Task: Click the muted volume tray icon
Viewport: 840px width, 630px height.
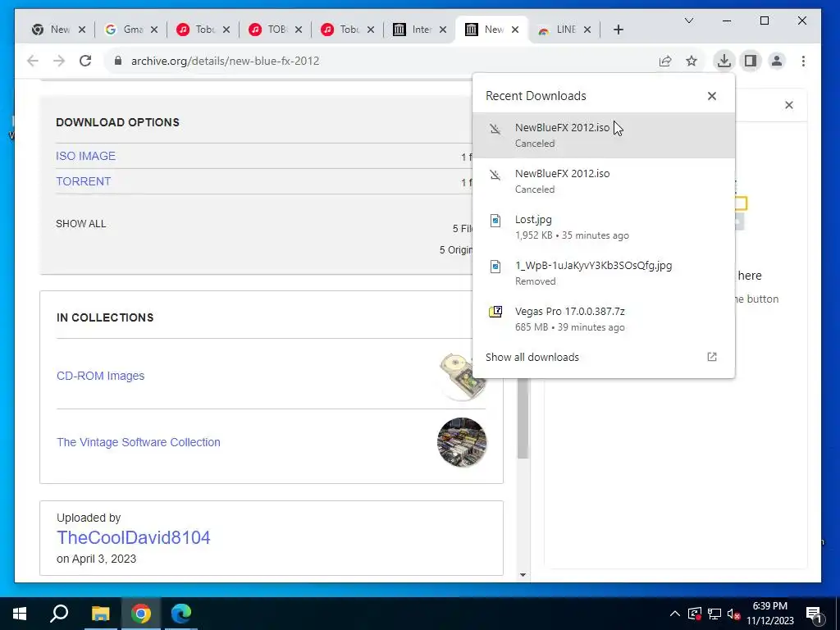Action: pyautogui.click(x=734, y=614)
